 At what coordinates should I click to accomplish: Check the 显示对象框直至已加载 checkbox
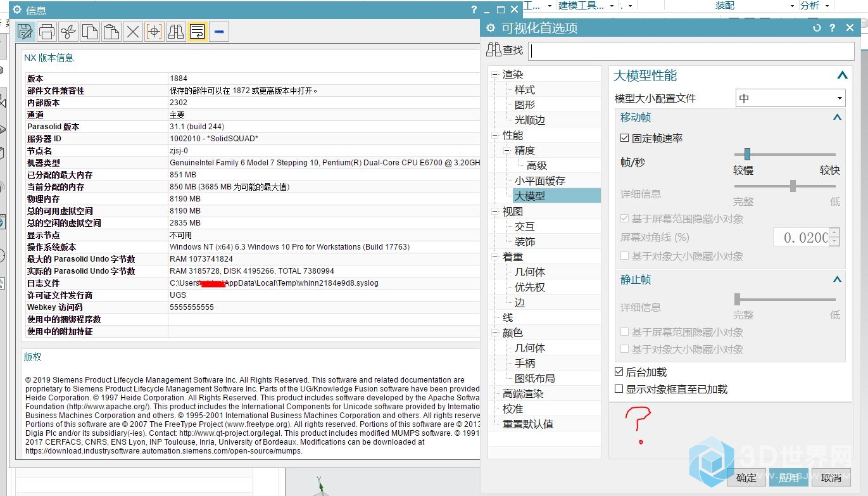(x=619, y=389)
